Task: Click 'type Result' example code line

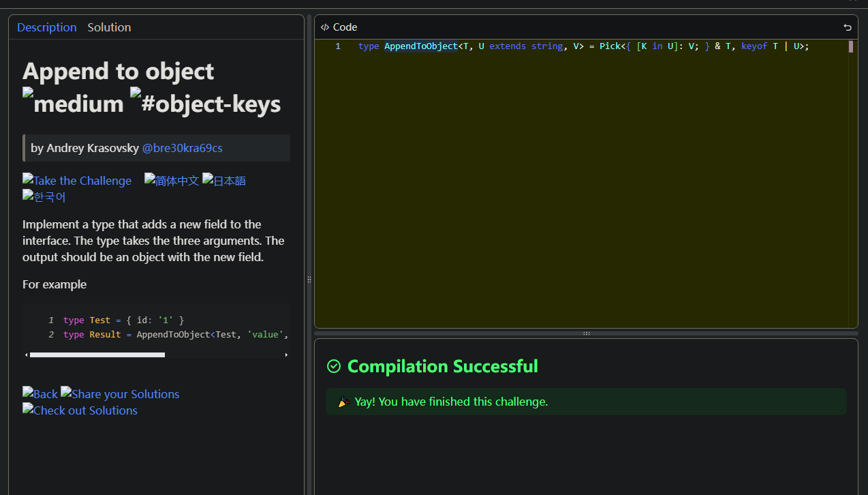Action: click(176, 335)
